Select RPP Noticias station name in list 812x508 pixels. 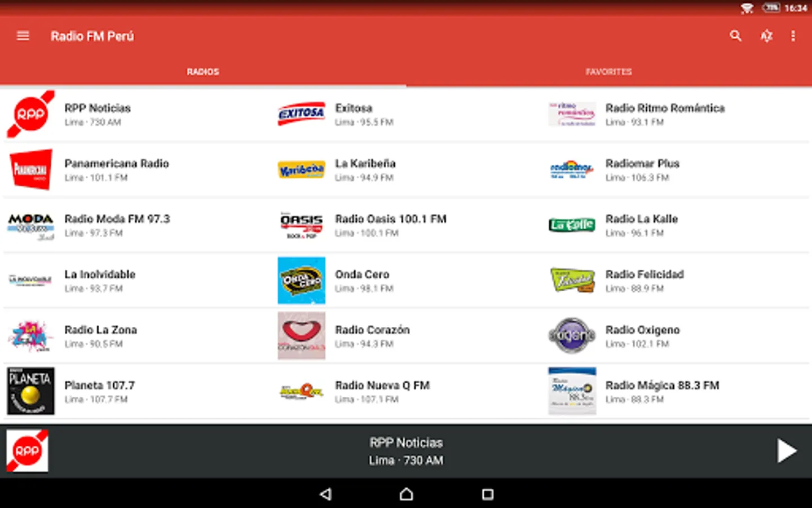point(98,108)
